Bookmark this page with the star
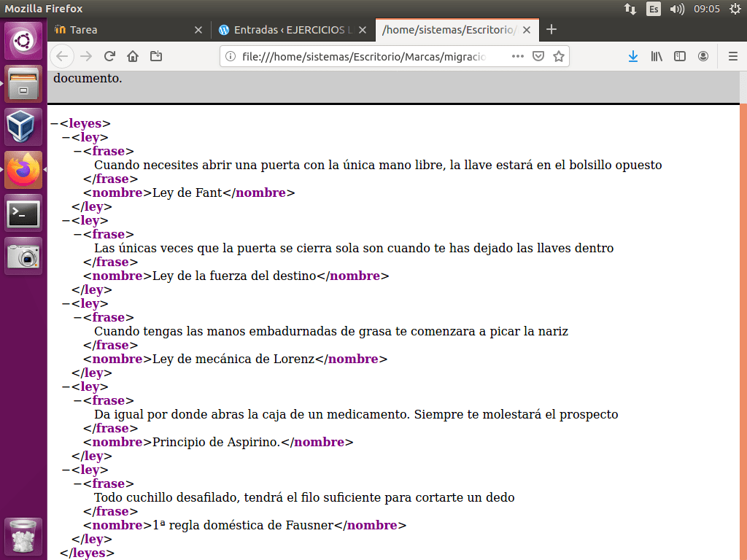The image size is (747, 560). 559,56
